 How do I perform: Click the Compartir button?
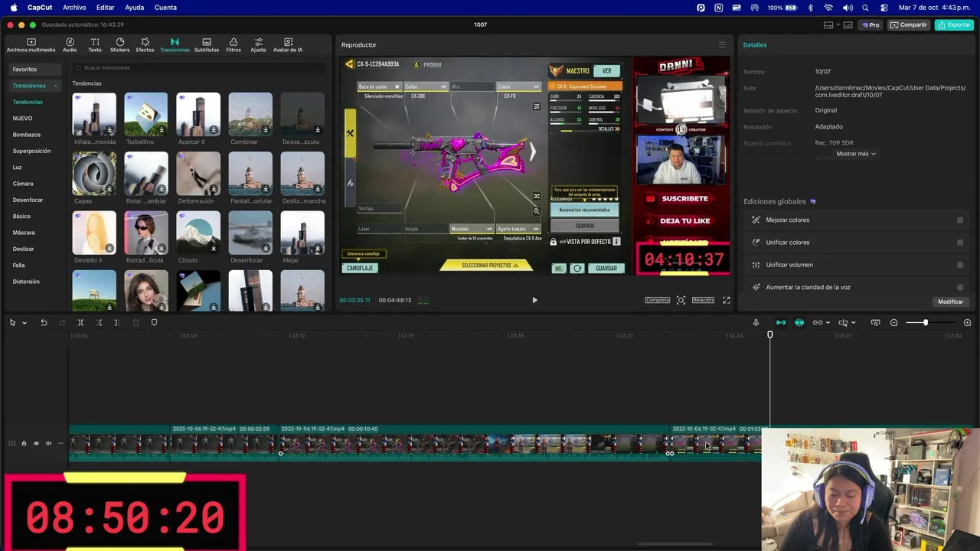coord(909,25)
